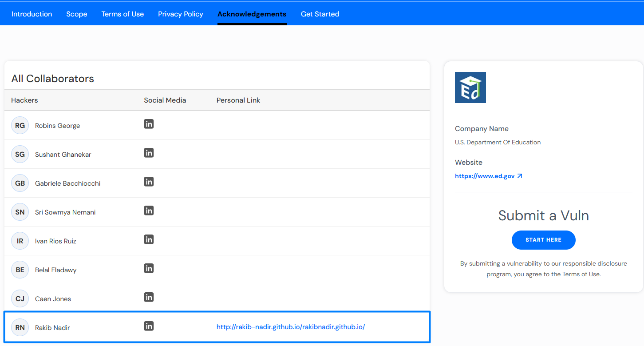
Task: Open Sushant Ghanekar's LinkedIn icon
Action: tap(149, 153)
